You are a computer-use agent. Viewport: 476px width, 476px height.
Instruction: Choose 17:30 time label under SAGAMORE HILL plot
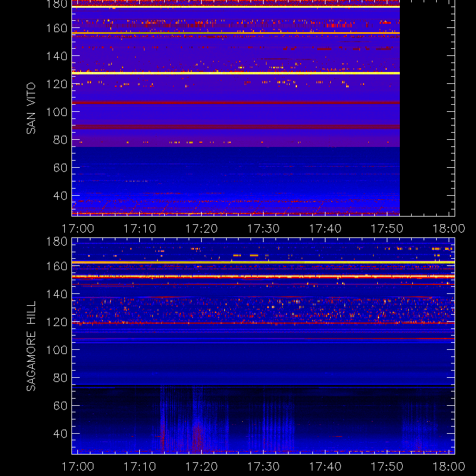tap(264, 466)
